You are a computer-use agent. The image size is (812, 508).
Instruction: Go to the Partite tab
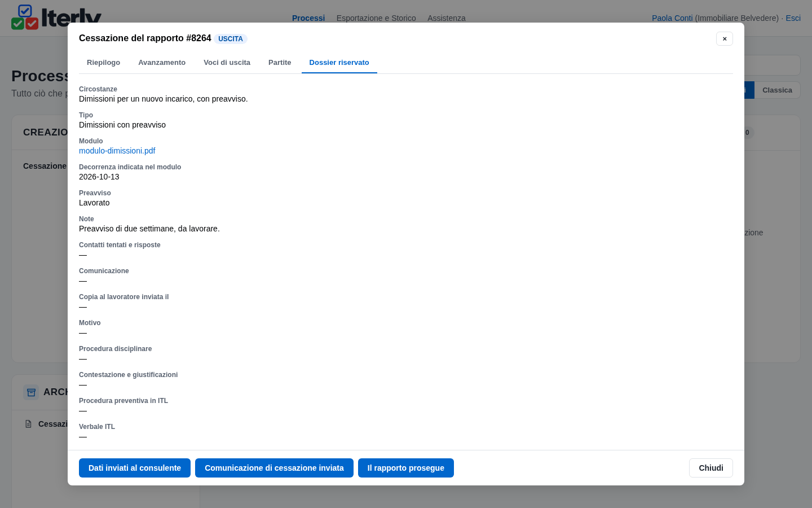tap(280, 63)
